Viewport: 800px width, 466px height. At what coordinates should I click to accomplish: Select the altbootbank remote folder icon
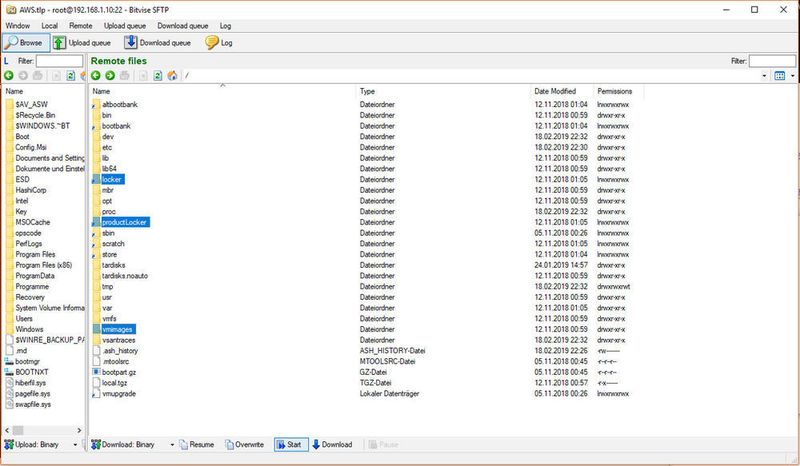tap(96, 105)
